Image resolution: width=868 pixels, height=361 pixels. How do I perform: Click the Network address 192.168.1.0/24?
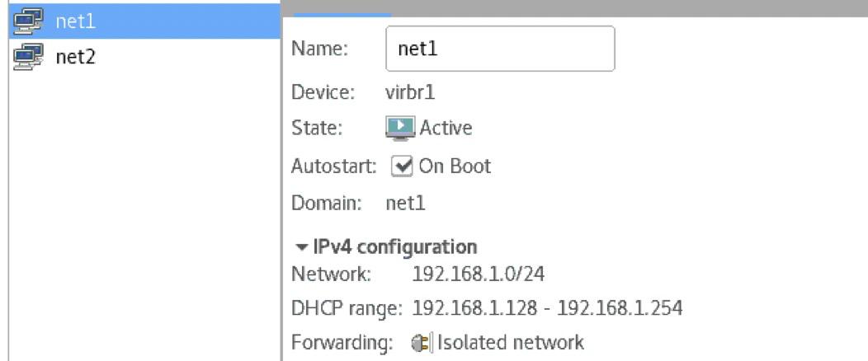coord(479,274)
